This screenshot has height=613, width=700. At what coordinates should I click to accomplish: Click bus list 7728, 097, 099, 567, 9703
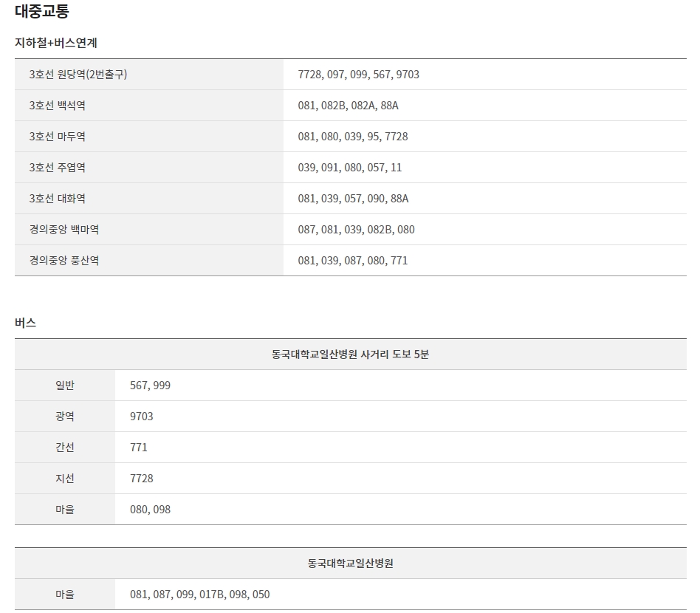click(358, 75)
